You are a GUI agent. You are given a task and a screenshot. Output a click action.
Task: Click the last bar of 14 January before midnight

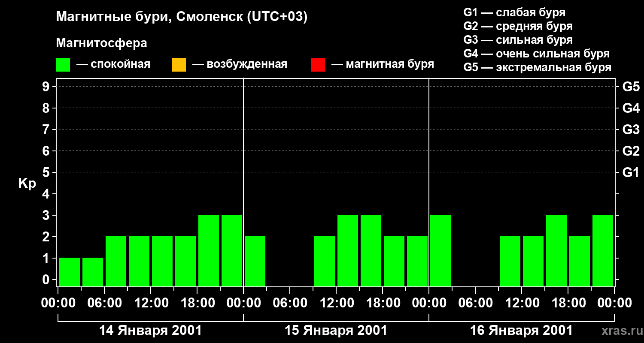pyautogui.click(x=232, y=250)
